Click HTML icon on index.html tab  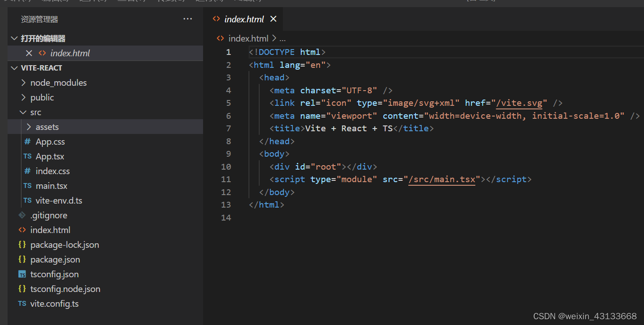[216, 19]
